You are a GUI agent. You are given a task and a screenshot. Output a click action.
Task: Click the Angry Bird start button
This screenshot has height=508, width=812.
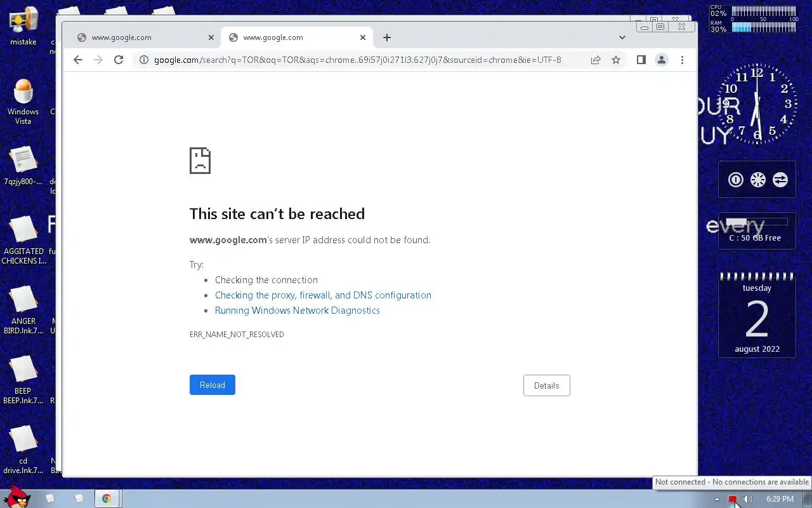[16, 498]
